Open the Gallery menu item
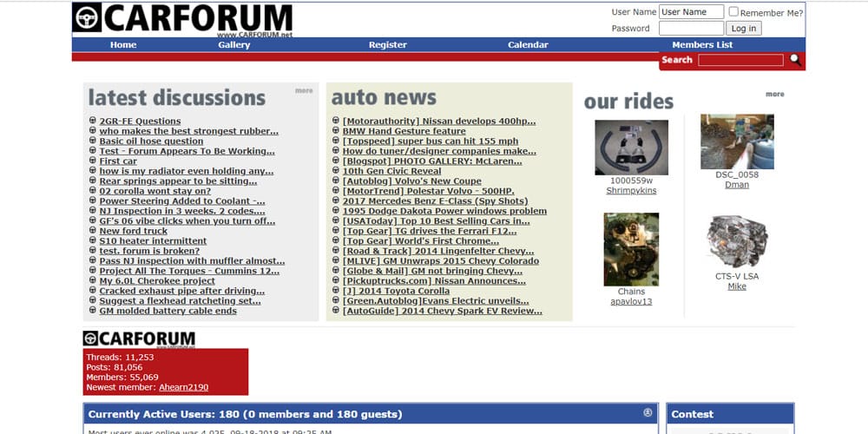 click(233, 45)
